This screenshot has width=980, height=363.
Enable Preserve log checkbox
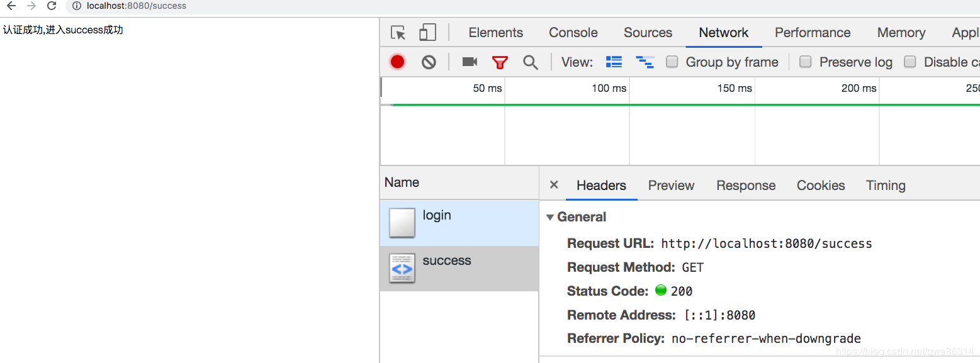click(x=806, y=62)
